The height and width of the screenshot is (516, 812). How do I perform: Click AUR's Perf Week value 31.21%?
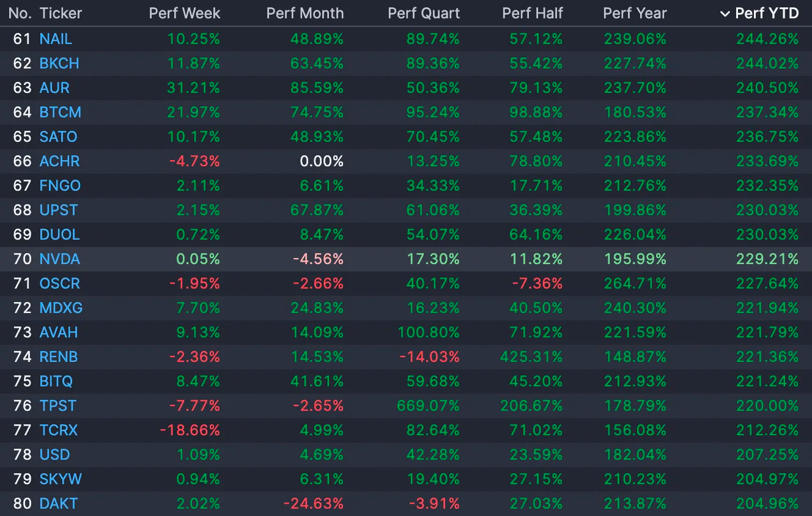[193, 88]
